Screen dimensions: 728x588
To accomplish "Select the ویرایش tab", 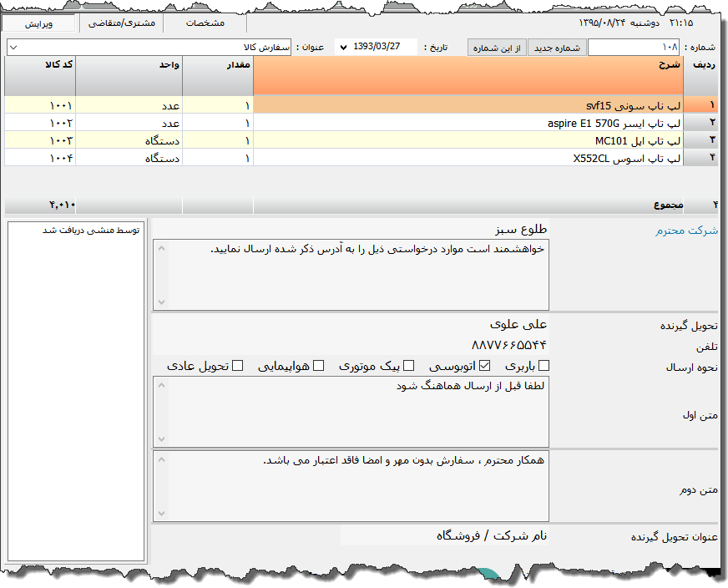I will (x=40, y=23).
